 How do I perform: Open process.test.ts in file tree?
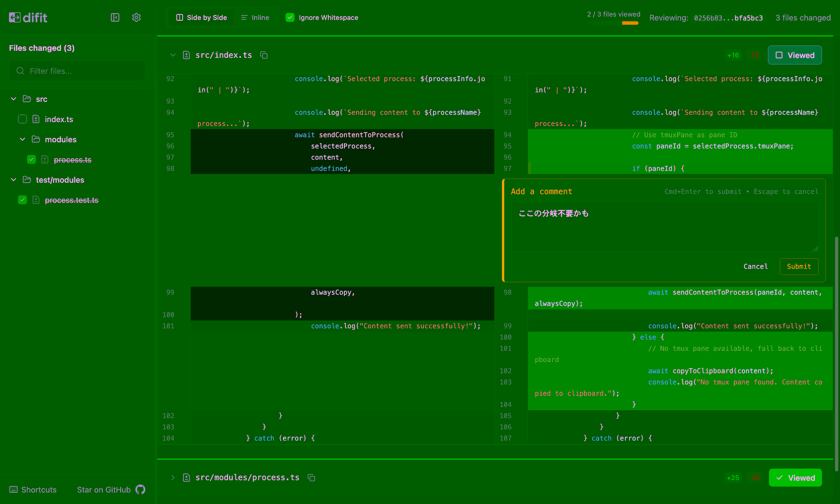[x=71, y=200]
